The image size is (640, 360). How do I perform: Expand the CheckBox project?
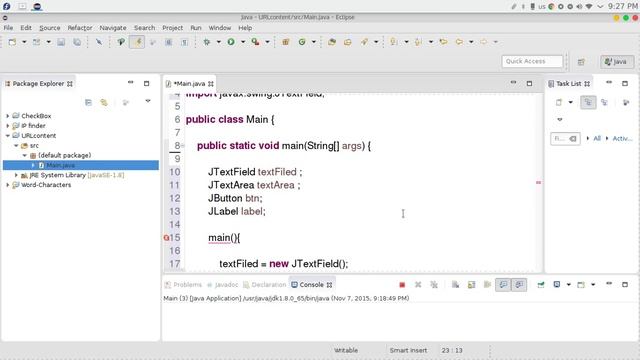(7, 116)
